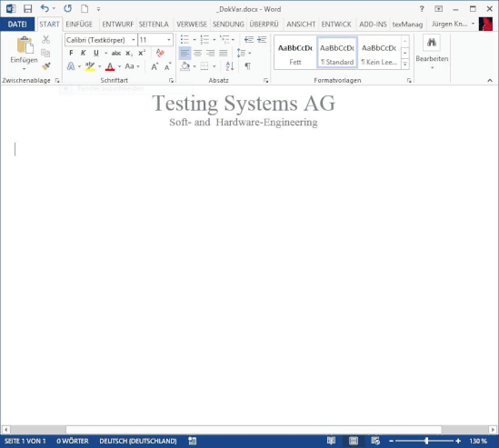Apply subscript formatting
The image size is (499, 448).
tap(129, 53)
